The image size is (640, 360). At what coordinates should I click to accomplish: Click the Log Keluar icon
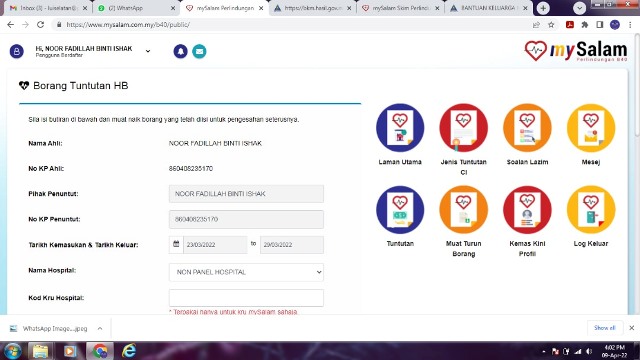(591, 210)
